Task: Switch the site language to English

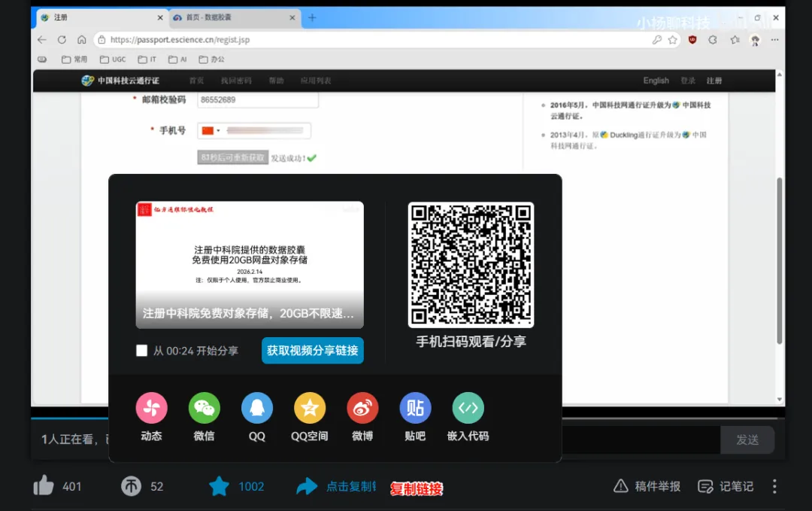Action: (x=656, y=81)
